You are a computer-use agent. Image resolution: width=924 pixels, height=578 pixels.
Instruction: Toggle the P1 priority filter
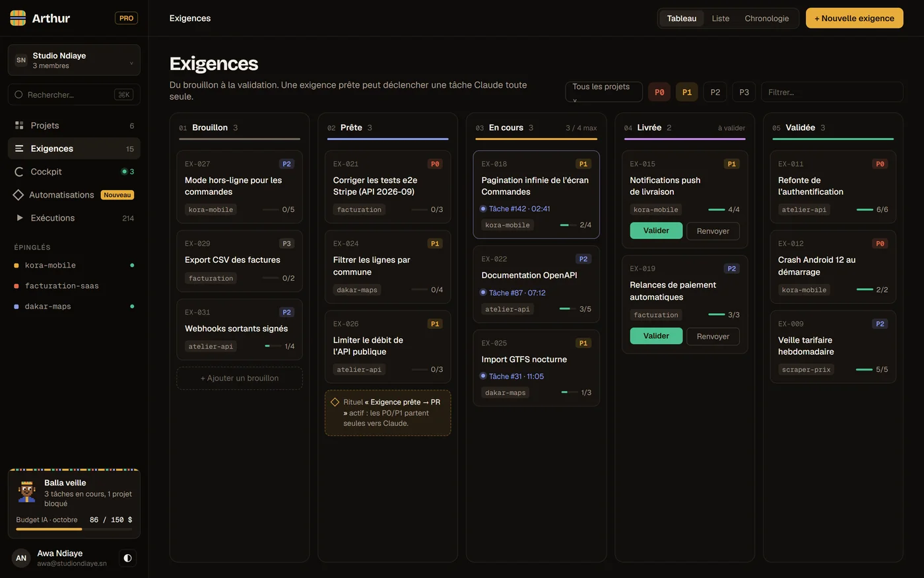pos(687,92)
